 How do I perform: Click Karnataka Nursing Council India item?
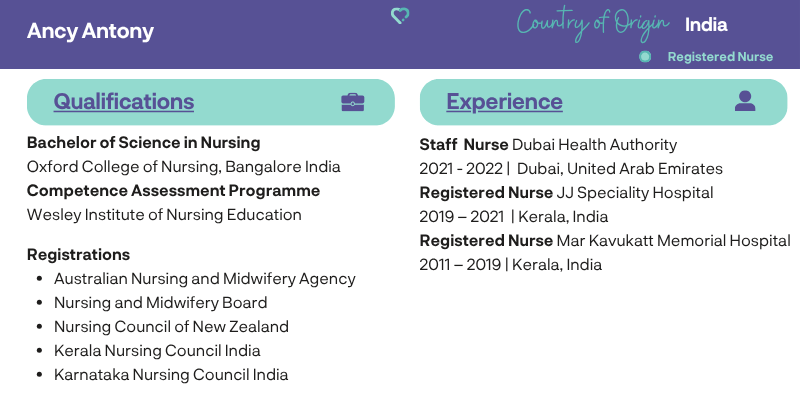tap(171, 374)
